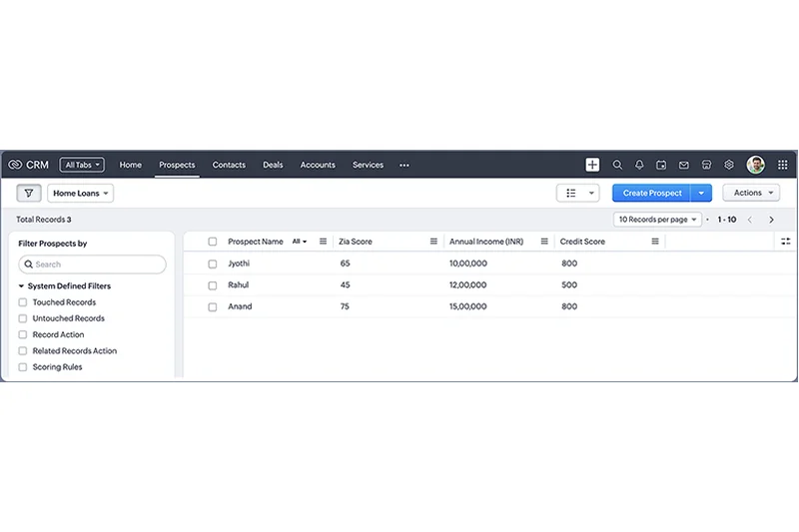The width and height of the screenshot is (799, 532).
Task: Click Rahul's Zia Score 45
Action: [x=345, y=285]
